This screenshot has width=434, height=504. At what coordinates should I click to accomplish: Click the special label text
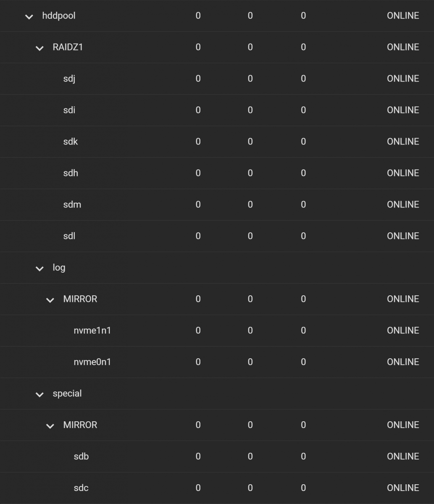[67, 394]
